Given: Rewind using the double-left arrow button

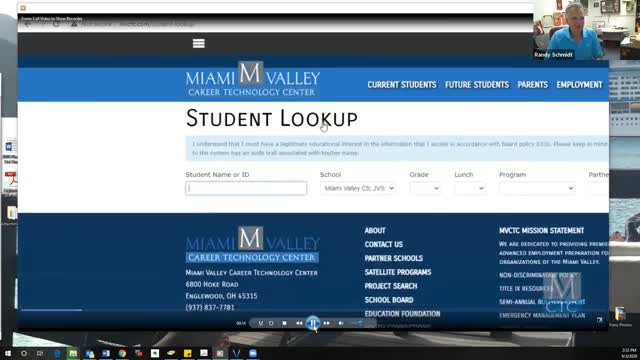Looking at the screenshot, I should click(299, 323).
